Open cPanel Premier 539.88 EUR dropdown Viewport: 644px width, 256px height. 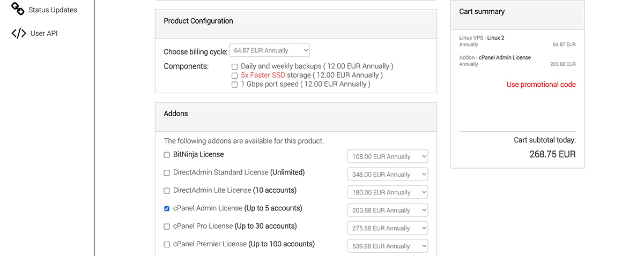pyautogui.click(x=388, y=246)
